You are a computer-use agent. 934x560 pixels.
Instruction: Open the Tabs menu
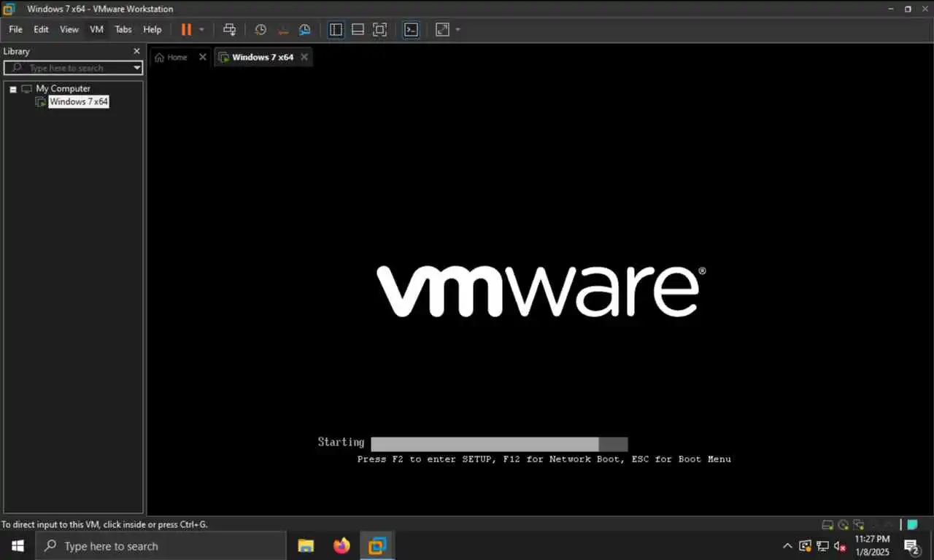[123, 30]
